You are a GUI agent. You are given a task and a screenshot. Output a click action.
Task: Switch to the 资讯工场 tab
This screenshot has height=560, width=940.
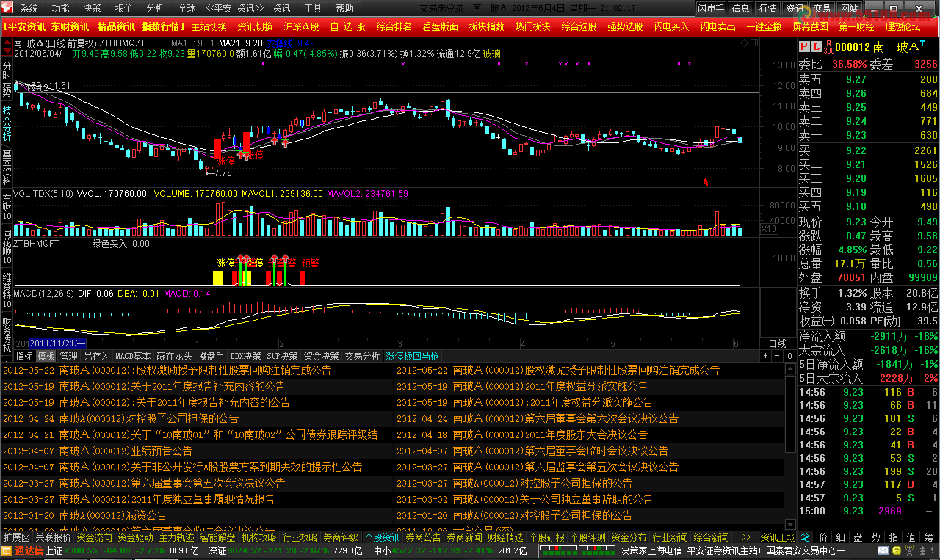[x=778, y=538]
